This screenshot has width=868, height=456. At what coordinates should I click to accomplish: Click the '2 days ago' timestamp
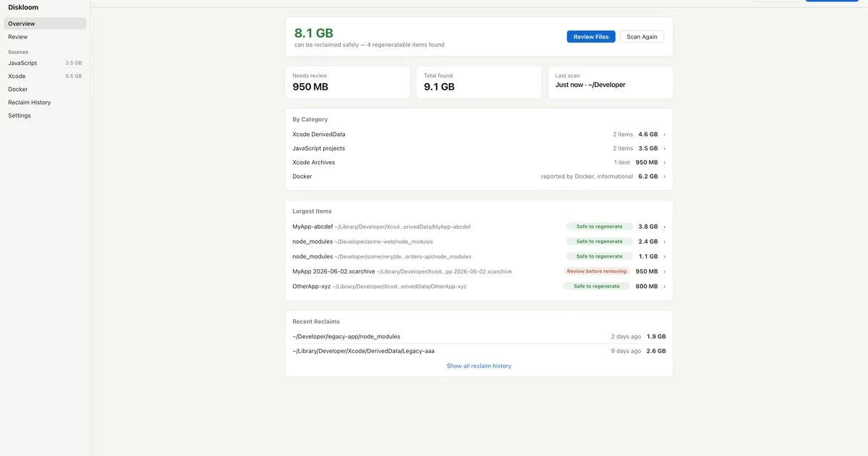(626, 337)
